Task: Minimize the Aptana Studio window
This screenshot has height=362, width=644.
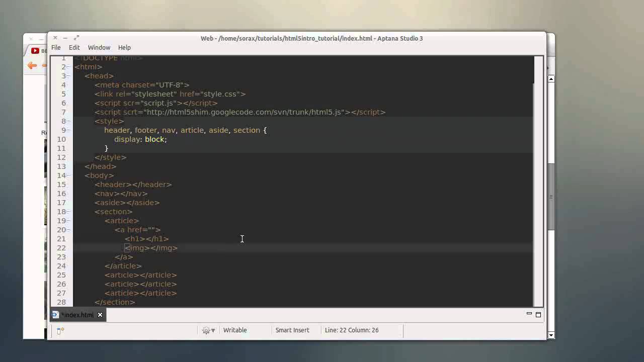Action: pyautogui.click(x=66, y=38)
